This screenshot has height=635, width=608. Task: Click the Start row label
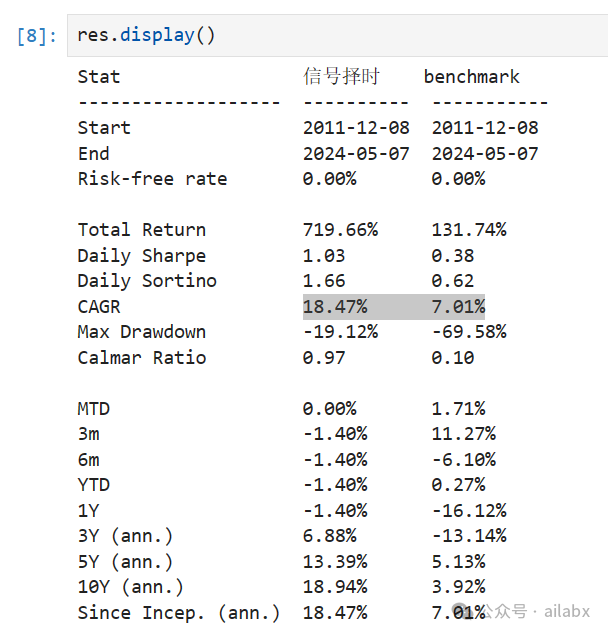coord(104,128)
